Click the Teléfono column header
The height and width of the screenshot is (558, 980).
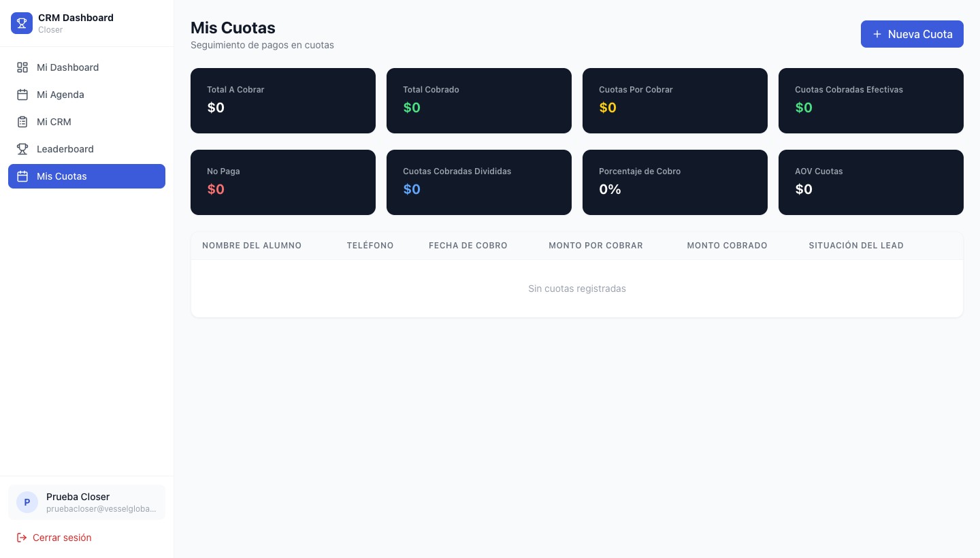pyautogui.click(x=370, y=246)
